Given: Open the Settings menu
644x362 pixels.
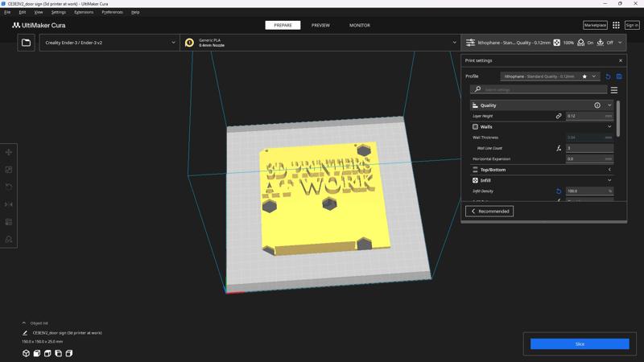Looking at the screenshot, I should 58,12.
